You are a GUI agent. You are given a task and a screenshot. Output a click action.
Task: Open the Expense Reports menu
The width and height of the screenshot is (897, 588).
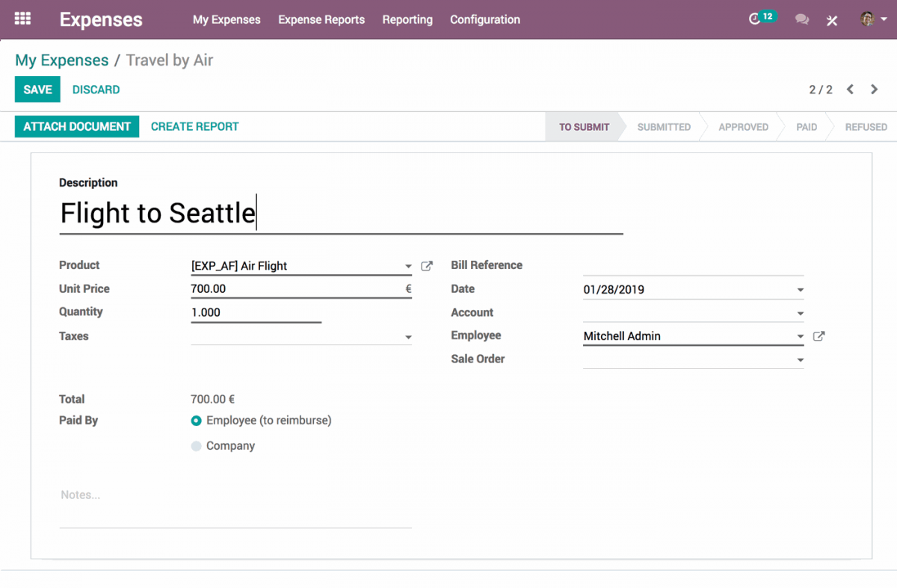[321, 19]
